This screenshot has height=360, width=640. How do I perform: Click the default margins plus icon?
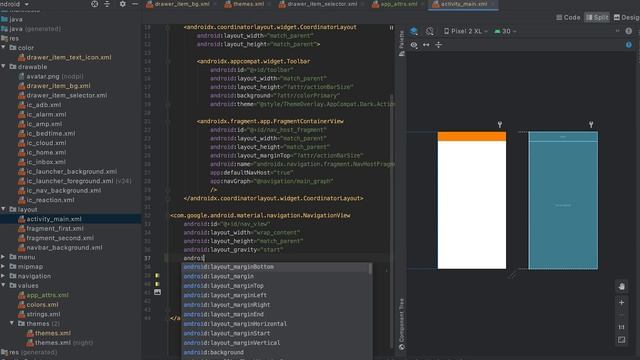[438, 45]
